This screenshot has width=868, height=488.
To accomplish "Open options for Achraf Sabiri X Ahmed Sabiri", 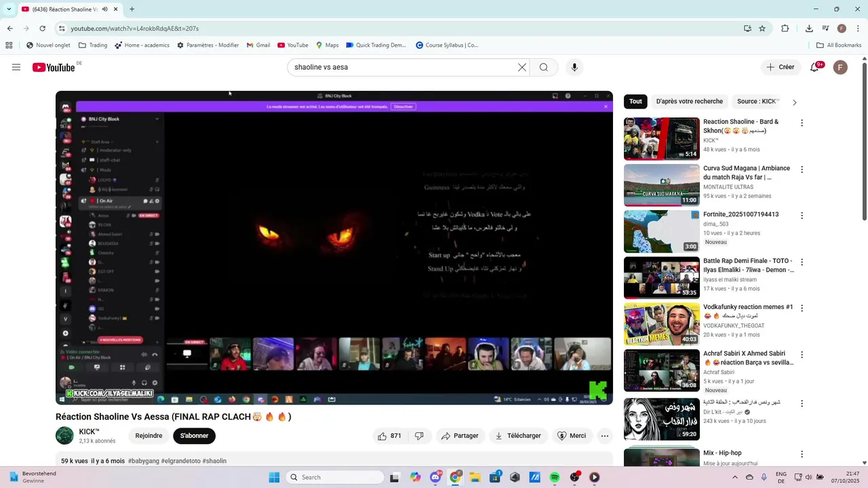I will (x=802, y=354).
